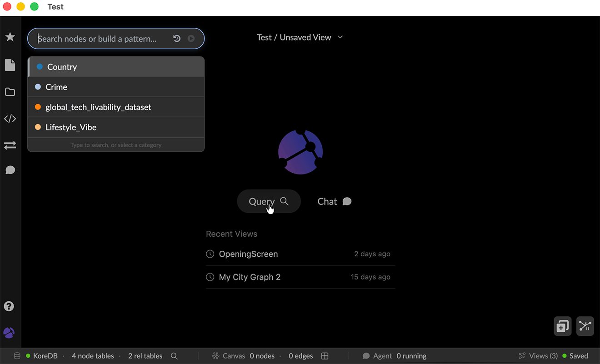Toggle the table view icon in status bar

pyautogui.click(x=325, y=356)
